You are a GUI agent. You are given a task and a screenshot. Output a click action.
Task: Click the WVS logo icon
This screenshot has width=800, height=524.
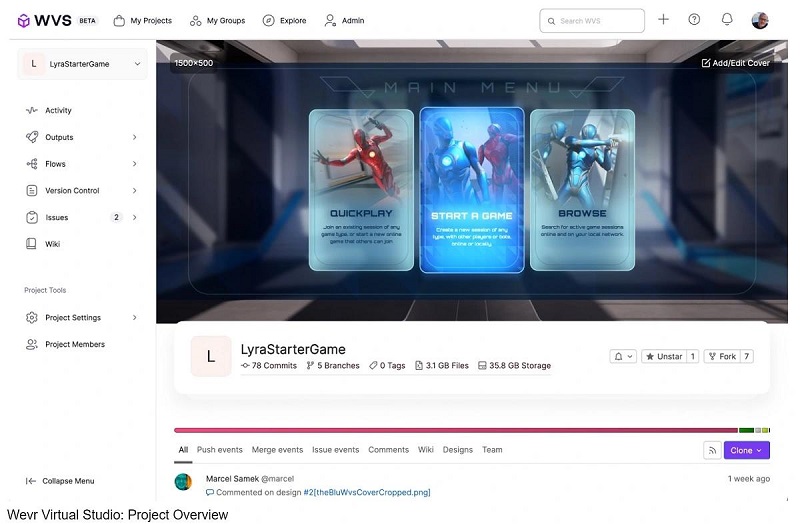coord(24,20)
